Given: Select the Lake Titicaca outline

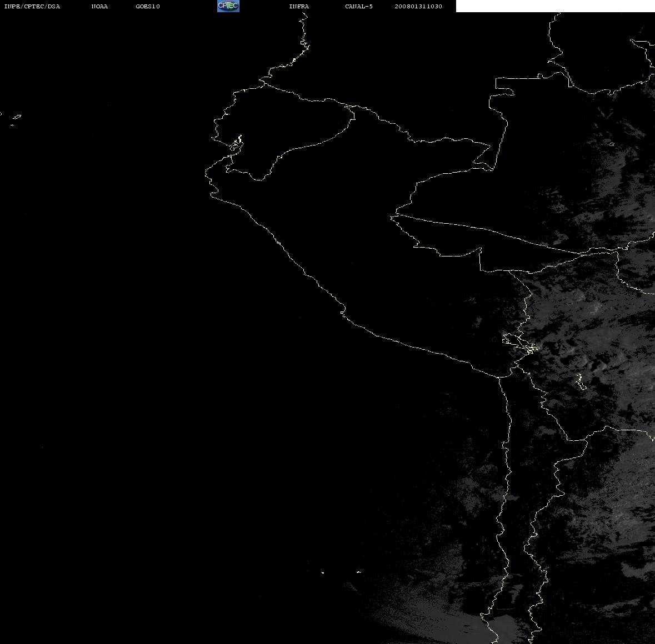Looking at the screenshot, I should pyautogui.click(x=521, y=343).
